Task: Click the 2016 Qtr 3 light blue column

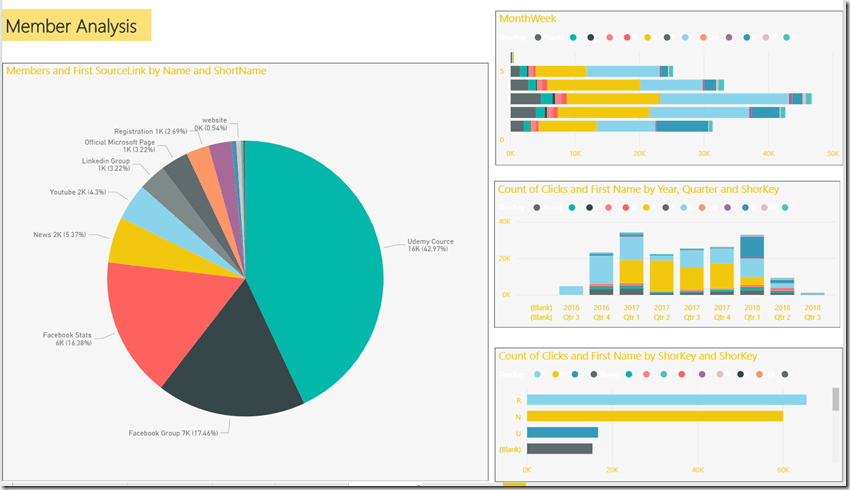Action: tap(571, 290)
